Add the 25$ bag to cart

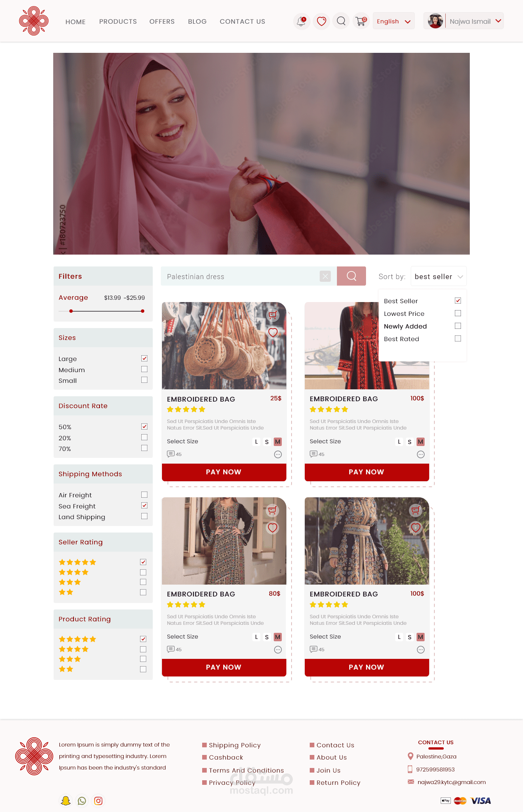(x=273, y=315)
